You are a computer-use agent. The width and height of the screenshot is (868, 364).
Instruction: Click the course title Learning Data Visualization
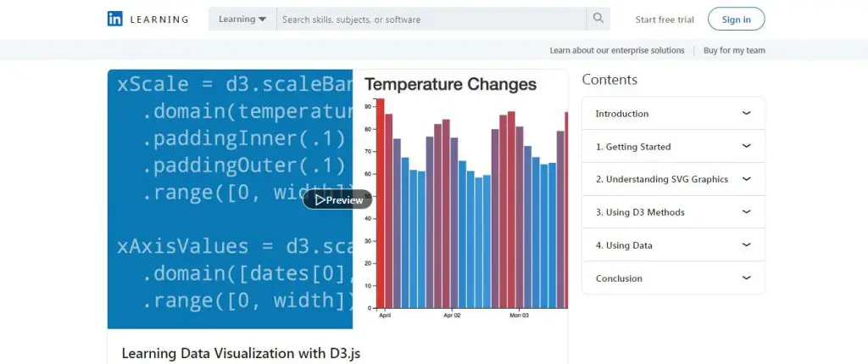tap(242, 353)
